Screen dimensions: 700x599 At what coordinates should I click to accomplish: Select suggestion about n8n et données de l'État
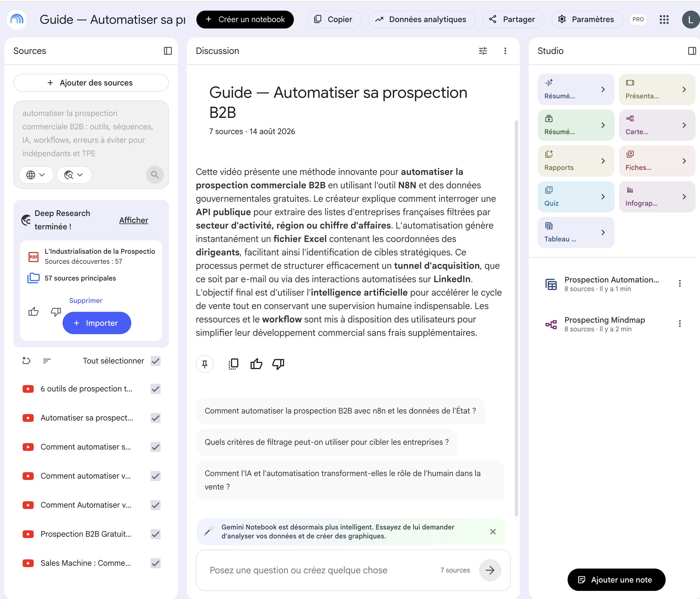coord(340,411)
